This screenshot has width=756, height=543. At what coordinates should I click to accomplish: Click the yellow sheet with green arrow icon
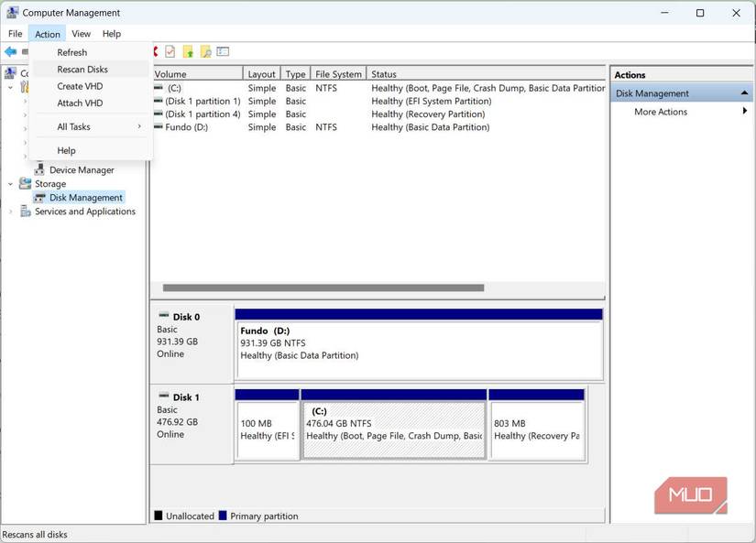[x=188, y=51]
